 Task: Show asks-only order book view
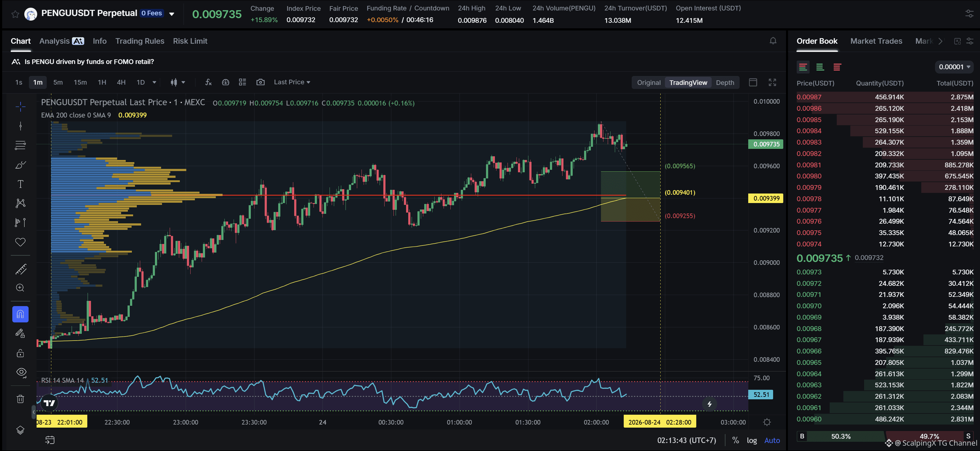[837, 67]
